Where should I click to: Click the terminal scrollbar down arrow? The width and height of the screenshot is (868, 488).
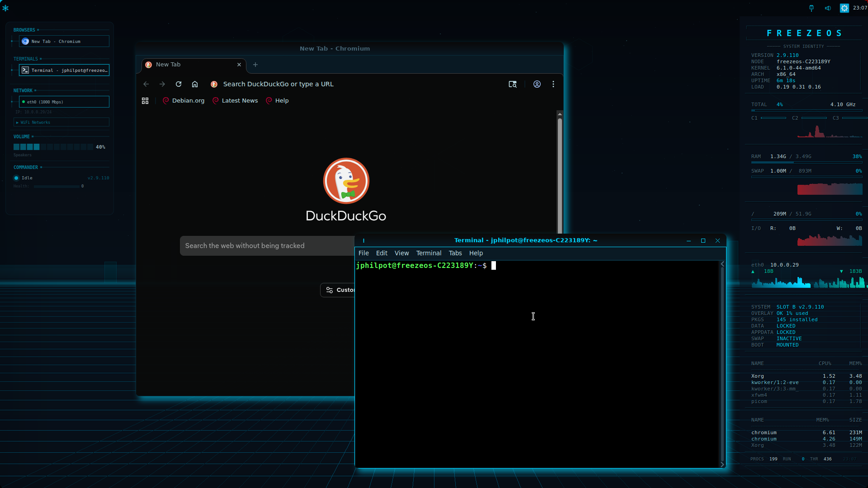coord(722,465)
